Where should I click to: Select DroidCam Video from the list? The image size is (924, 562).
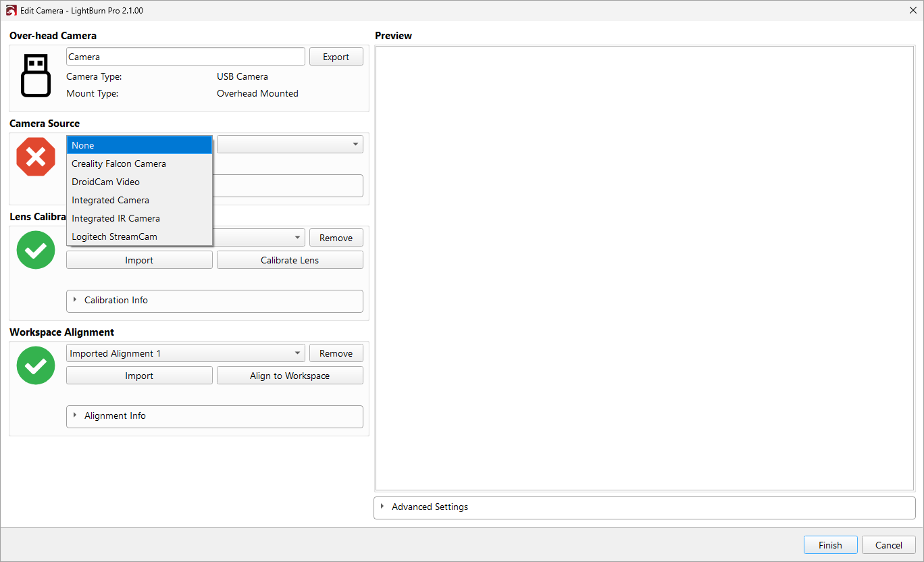139,182
